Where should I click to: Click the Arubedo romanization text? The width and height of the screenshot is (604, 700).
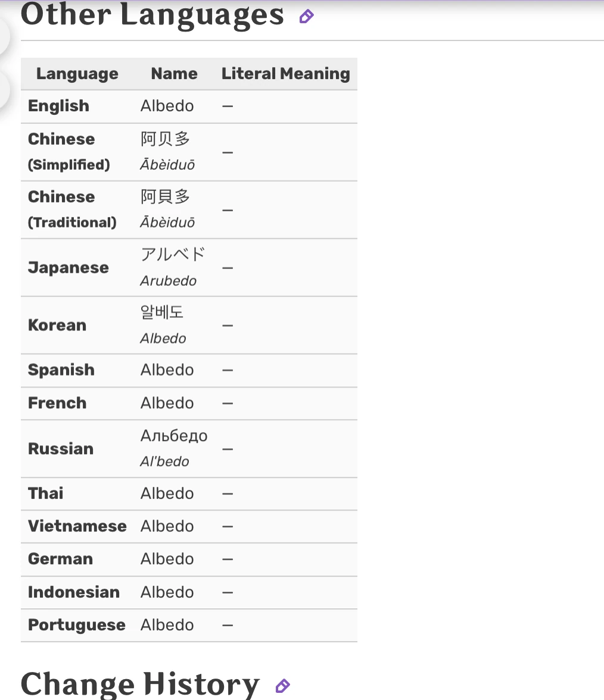coord(169,281)
